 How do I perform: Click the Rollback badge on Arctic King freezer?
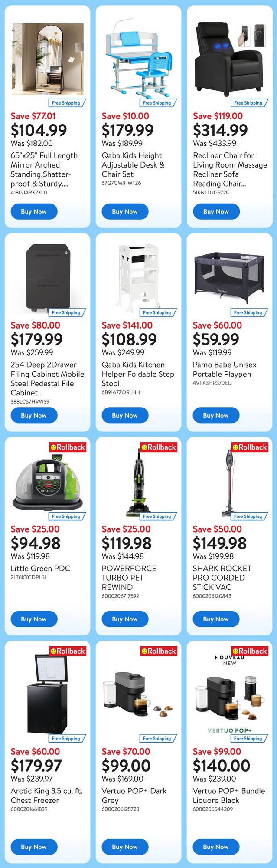(x=68, y=651)
